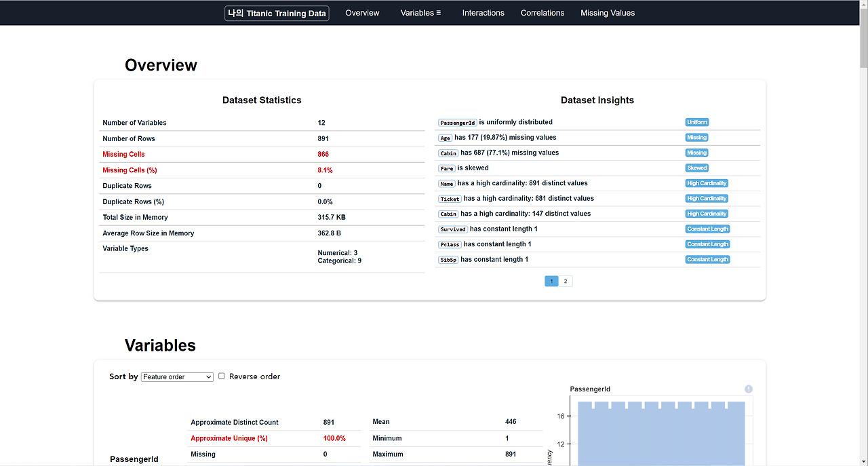Open the Correlations nav link
This screenshot has width=868, height=466.
tap(542, 13)
